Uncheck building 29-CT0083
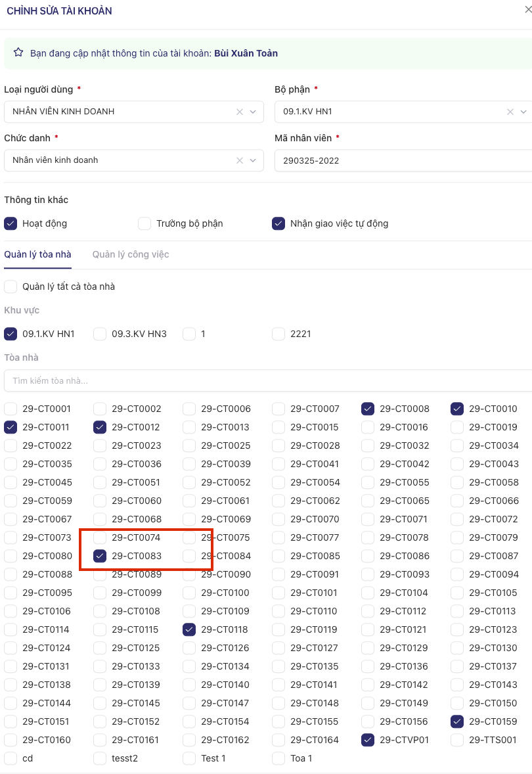 pos(100,556)
